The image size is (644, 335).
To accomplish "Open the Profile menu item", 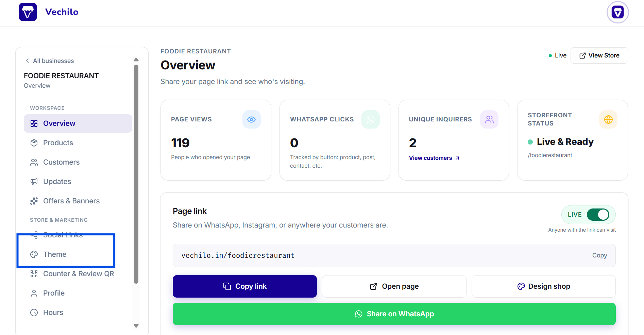I will coord(78,293).
